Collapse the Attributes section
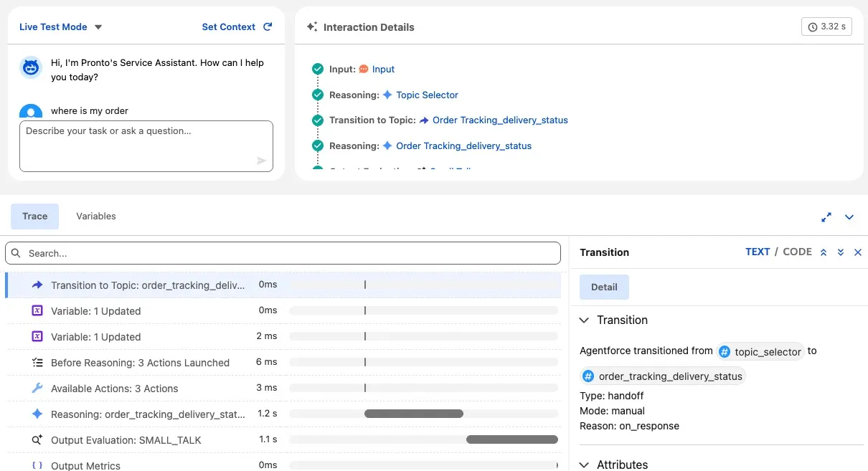The height and width of the screenshot is (471, 868). point(585,465)
